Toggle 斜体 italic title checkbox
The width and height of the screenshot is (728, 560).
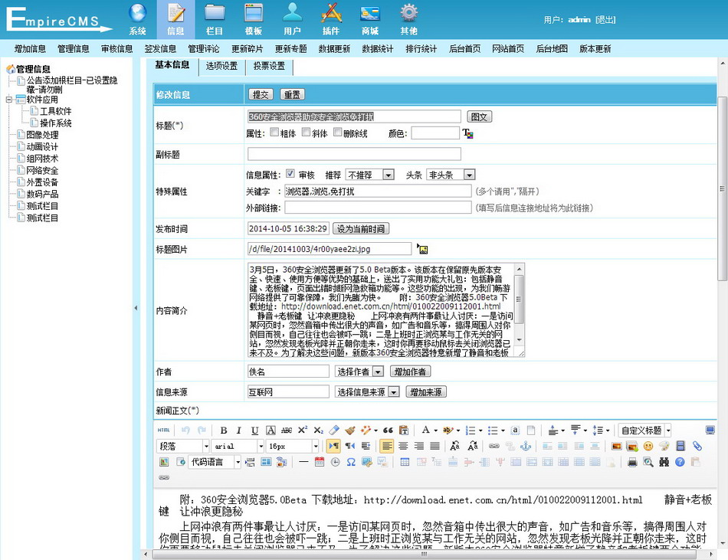click(x=306, y=133)
